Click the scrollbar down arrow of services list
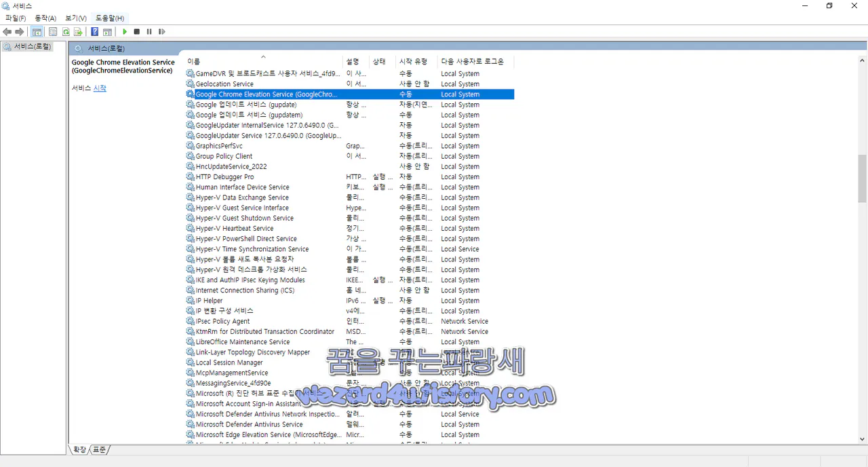The width and height of the screenshot is (868, 467). pos(862,438)
